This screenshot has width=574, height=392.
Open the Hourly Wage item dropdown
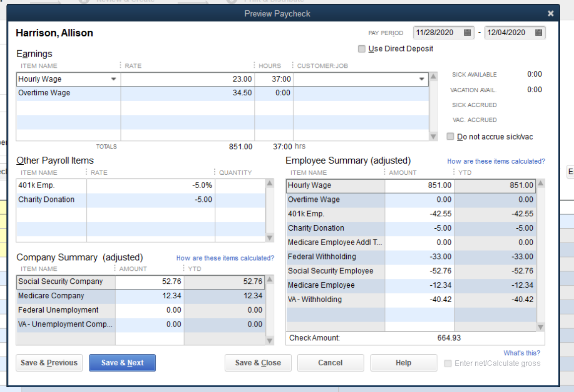click(x=114, y=79)
